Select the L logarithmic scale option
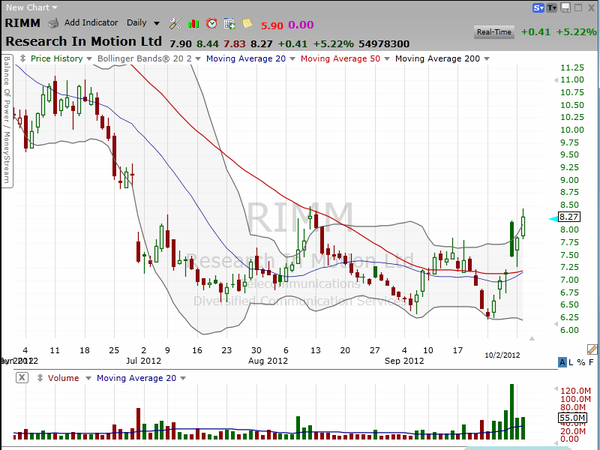The height and width of the screenshot is (450, 600). [571, 362]
